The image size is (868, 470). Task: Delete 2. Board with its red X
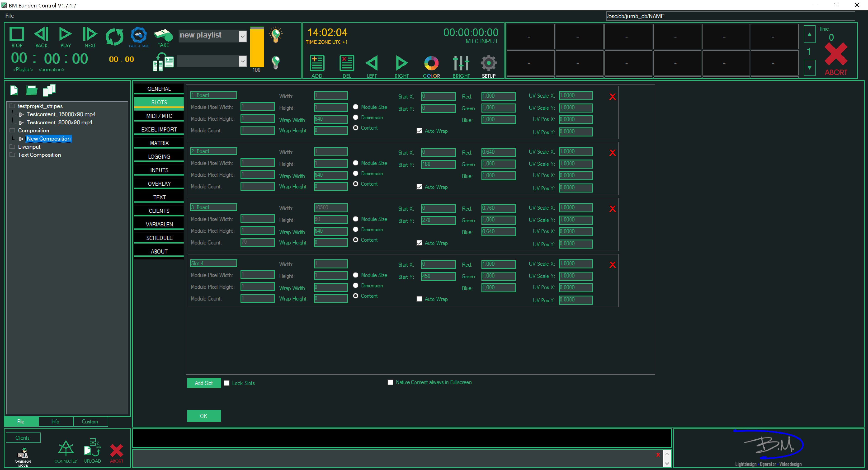(612, 153)
